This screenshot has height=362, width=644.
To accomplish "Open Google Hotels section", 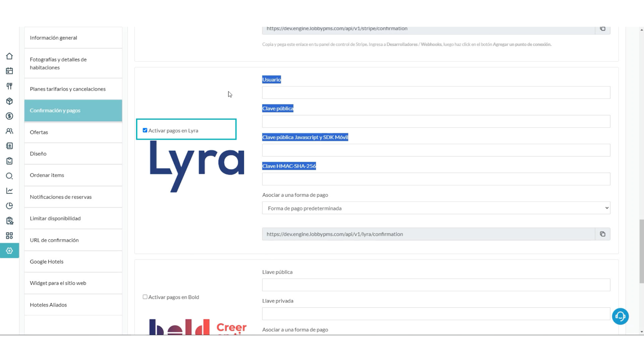I will point(73,261).
